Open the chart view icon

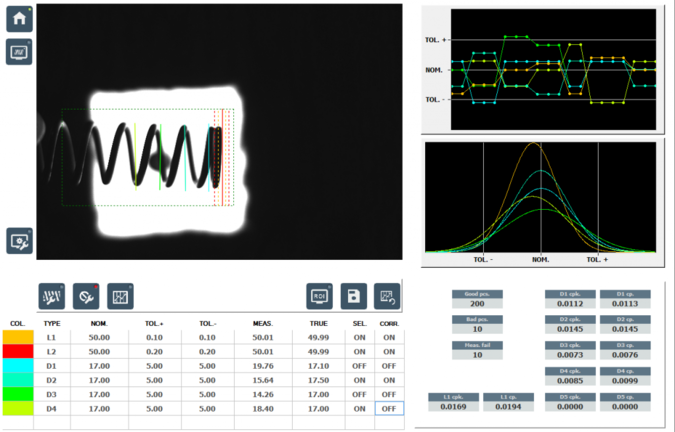point(120,296)
